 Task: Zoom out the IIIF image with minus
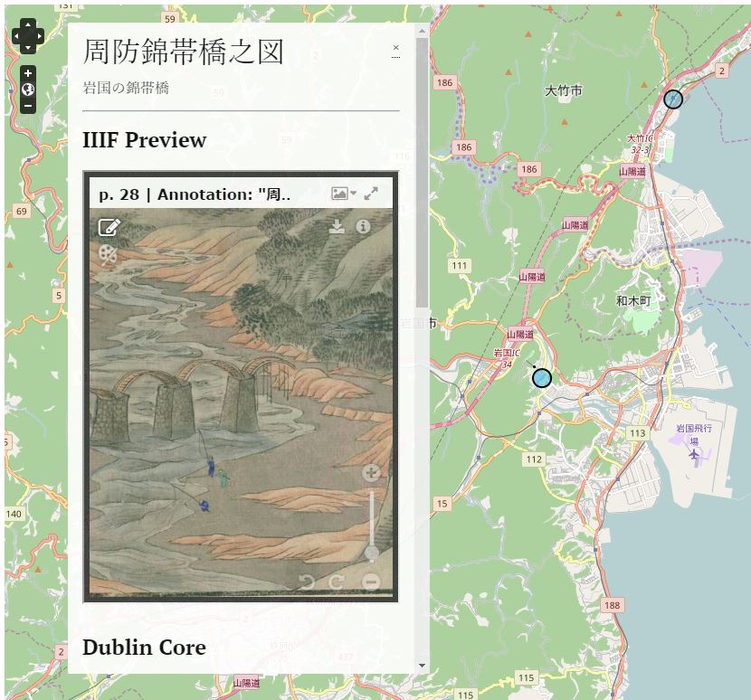click(371, 582)
